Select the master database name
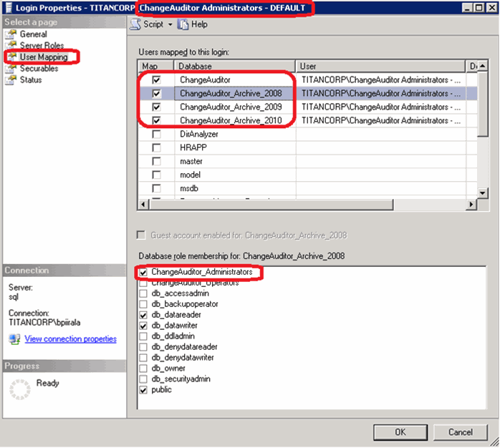This screenshot has height=448, width=500. (x=191, y=161)
